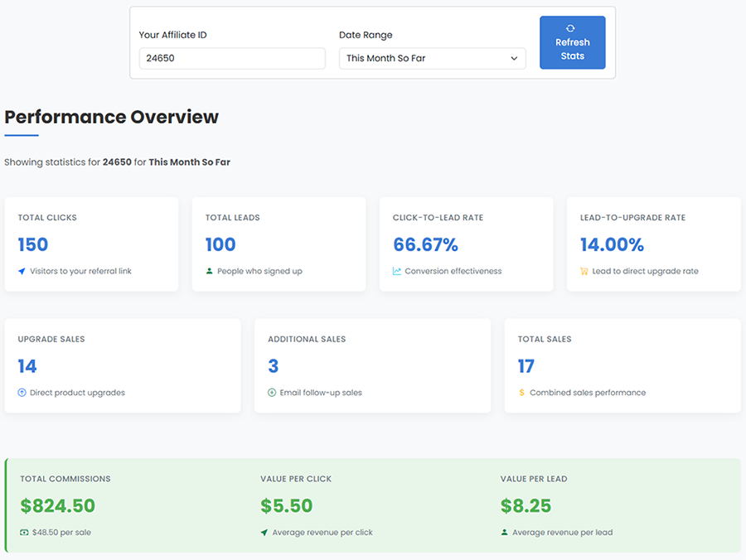
Task: Click the person icon beside Average revenue per lead
Action: pyautogui.click(x=507, y=533)
